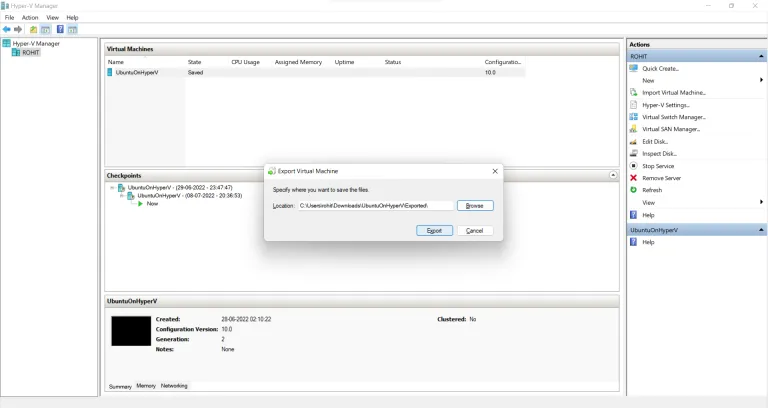
Task: Open the View menu
Action: 52,18
